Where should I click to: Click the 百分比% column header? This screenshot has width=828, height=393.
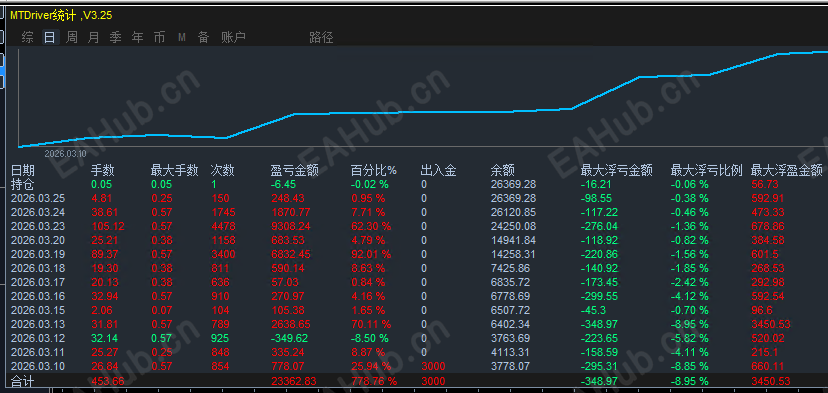[x=374, y=171]
